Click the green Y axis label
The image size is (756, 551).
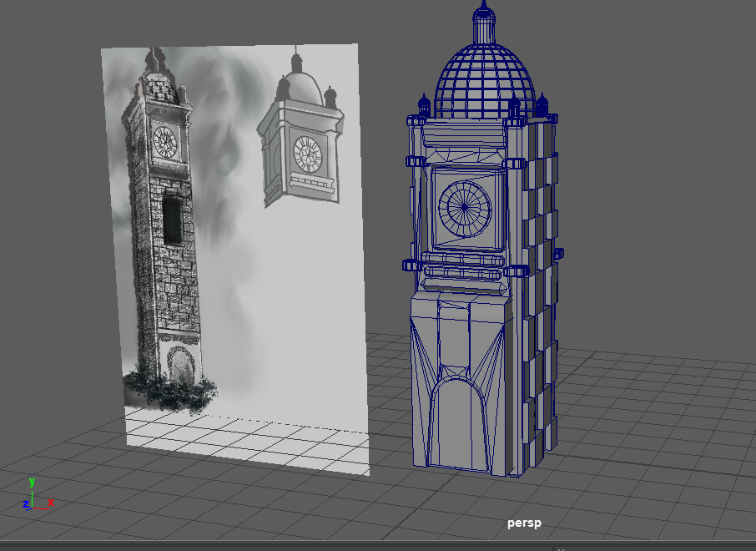[33, 483]
